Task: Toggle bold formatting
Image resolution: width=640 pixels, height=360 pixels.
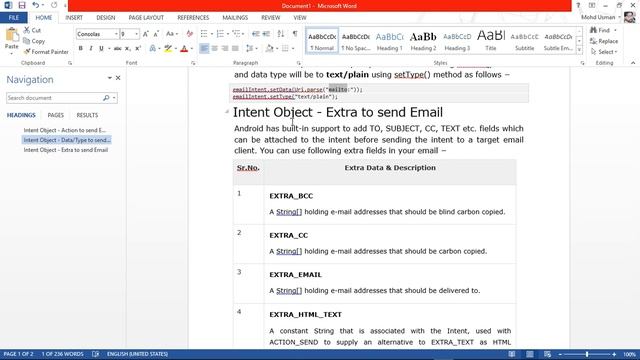Action: pyautogui.click(x=80, y=49)
